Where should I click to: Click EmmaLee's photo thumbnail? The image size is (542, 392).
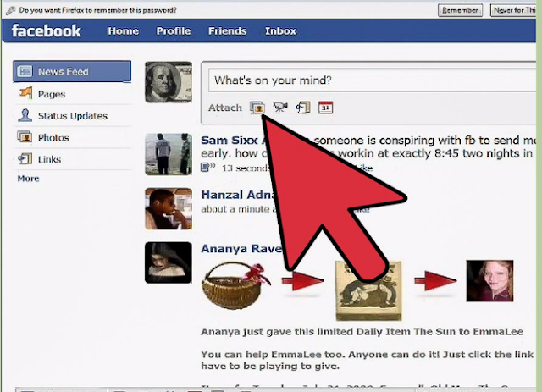point(489,281)
